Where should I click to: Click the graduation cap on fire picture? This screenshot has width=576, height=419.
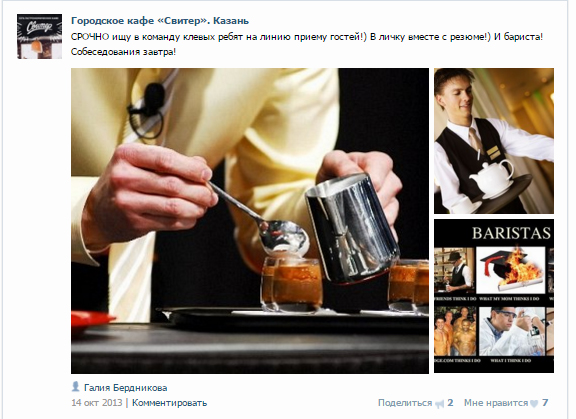(511, 270)
